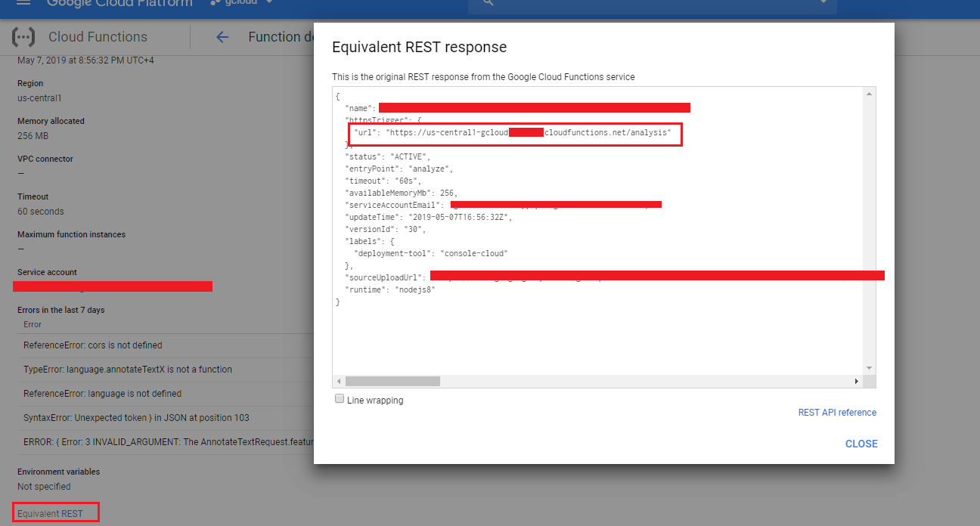
Task: Click the "60 seconds" timeout value
Action: pyautogui.click(x=41, y=212)
